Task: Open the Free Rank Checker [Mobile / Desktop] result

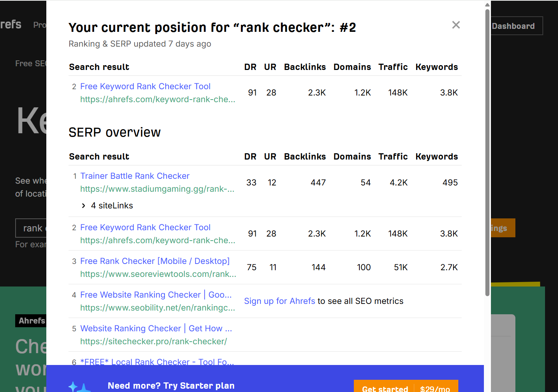Action: (155, 261)
